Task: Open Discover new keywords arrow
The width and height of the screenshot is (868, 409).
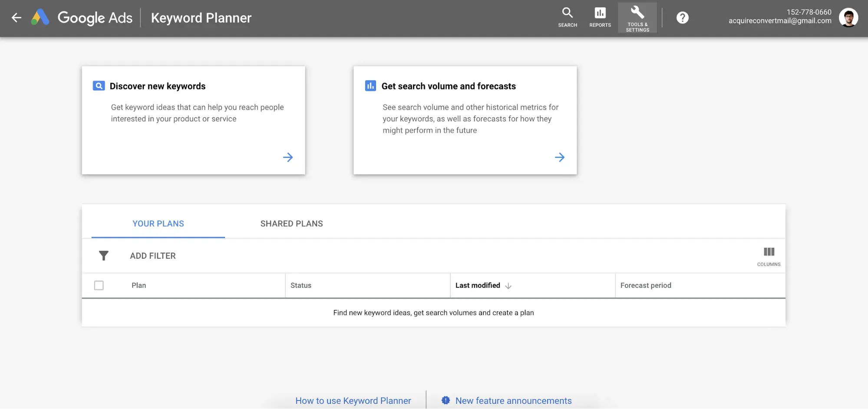Action: (288, 157)
